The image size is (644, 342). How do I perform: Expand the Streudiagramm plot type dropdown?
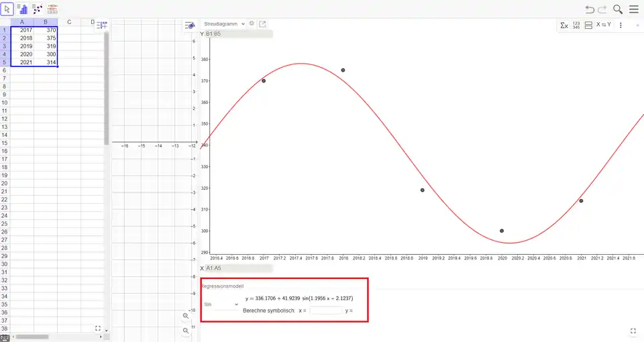tap(224, 23)
